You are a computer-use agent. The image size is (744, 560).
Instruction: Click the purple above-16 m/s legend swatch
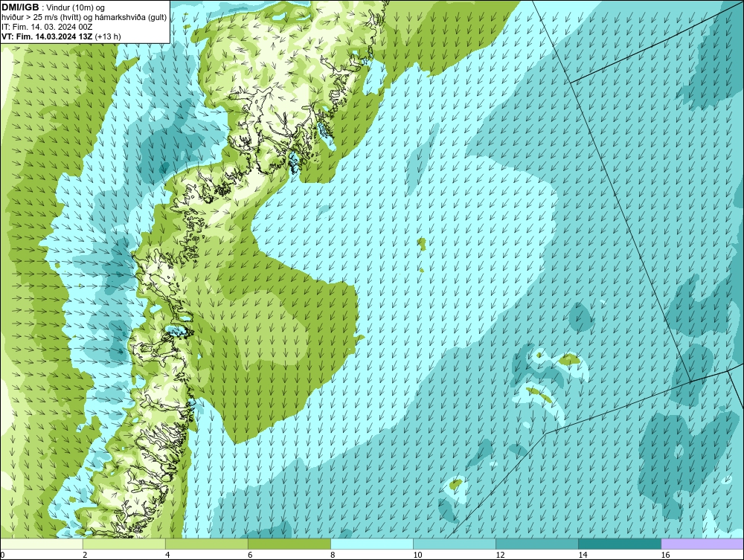point(702,544)
